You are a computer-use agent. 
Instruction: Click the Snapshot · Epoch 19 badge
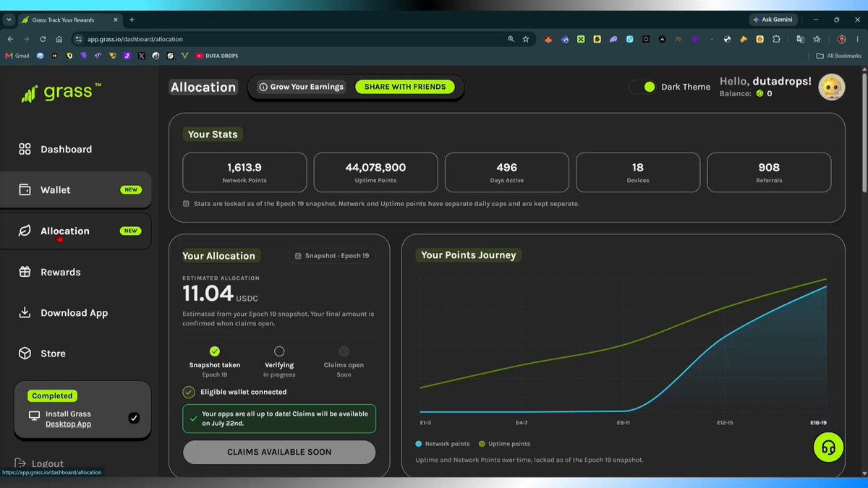(332, 256)
